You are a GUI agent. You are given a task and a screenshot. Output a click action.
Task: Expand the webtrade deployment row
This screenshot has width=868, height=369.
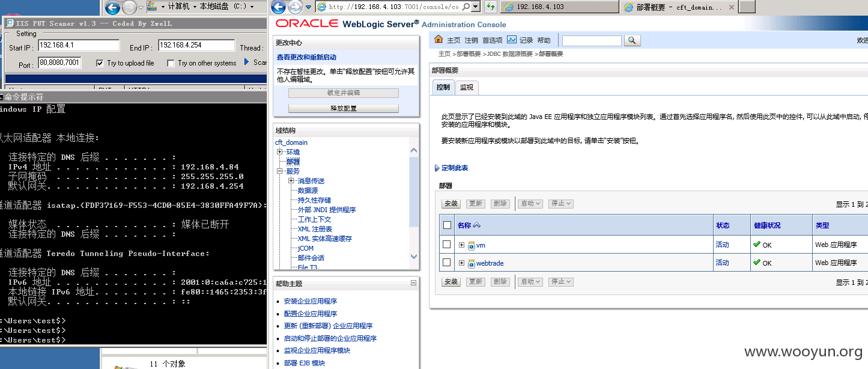(461, 263)
